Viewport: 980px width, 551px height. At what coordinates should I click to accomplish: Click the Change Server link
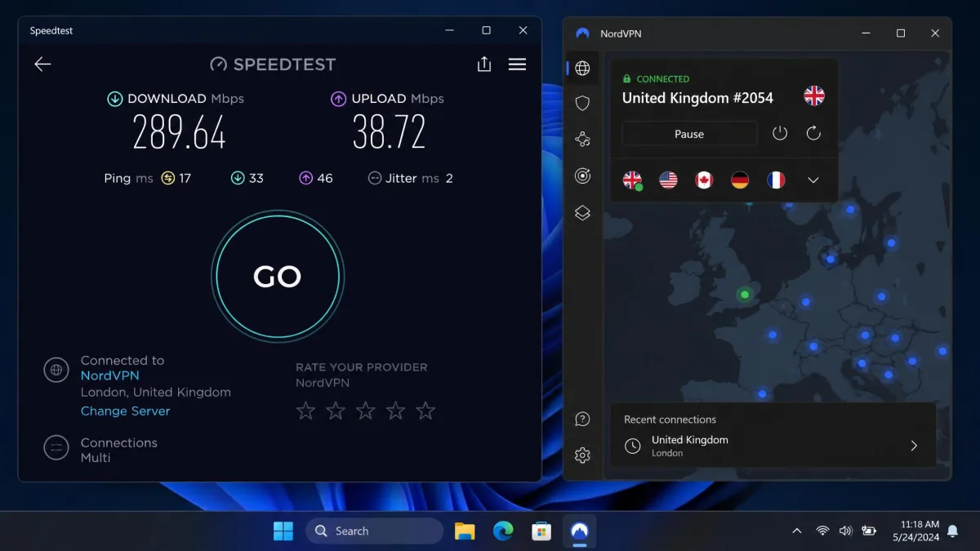coord(125,411)
